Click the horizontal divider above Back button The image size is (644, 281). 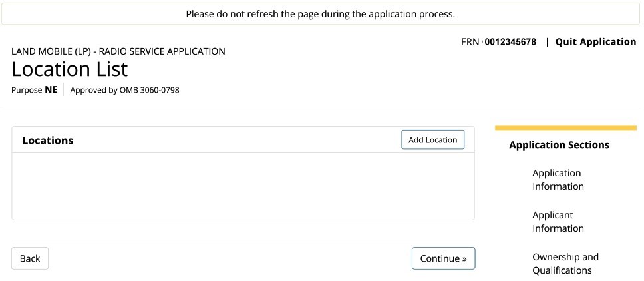[x=243, y=240]
